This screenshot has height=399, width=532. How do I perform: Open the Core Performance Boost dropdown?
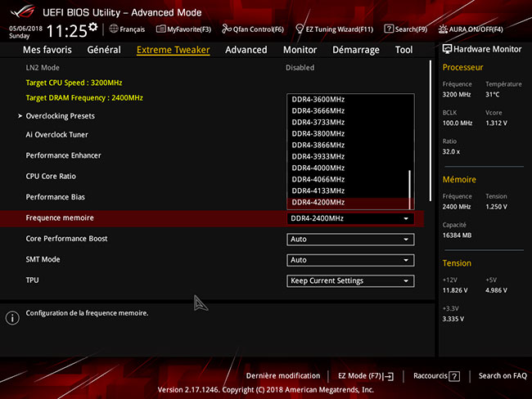pyautogui.click(x=350, y=240)
